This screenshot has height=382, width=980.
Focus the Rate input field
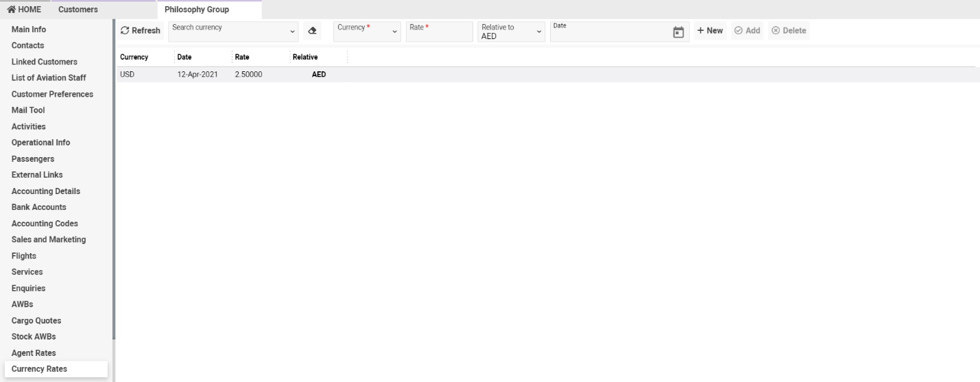coord(440,31)
